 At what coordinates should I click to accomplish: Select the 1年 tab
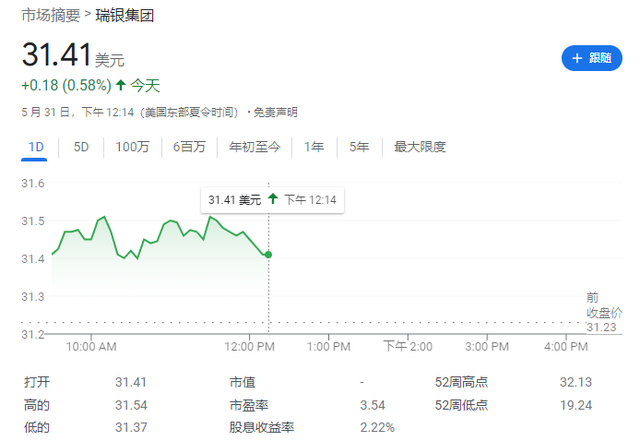point(314,147)
